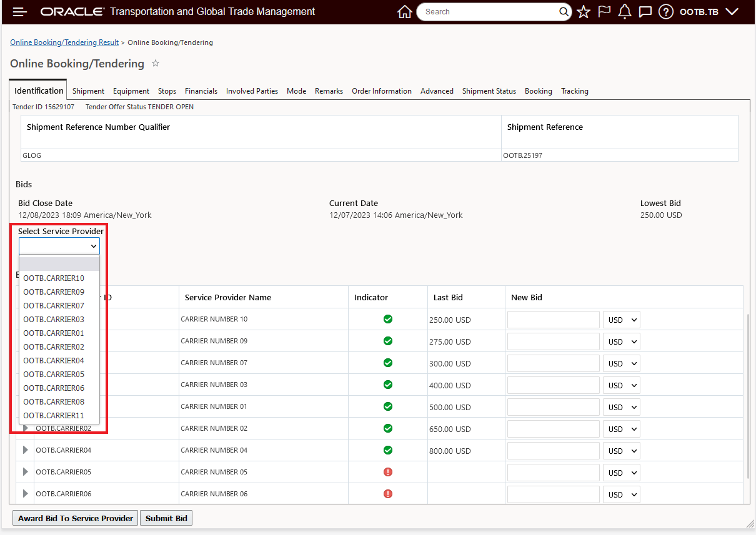The width and height of the screenshot is (756, 535).
Task: Click green indicator for CARRIER NUMBER 07
Action: click(388, 363)
